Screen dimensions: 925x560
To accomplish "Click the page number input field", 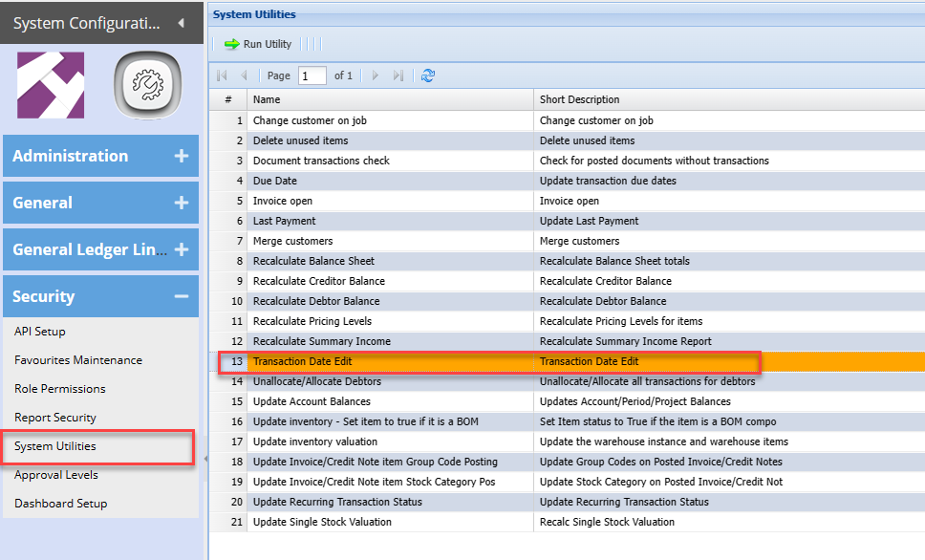I will click(312, 75).
